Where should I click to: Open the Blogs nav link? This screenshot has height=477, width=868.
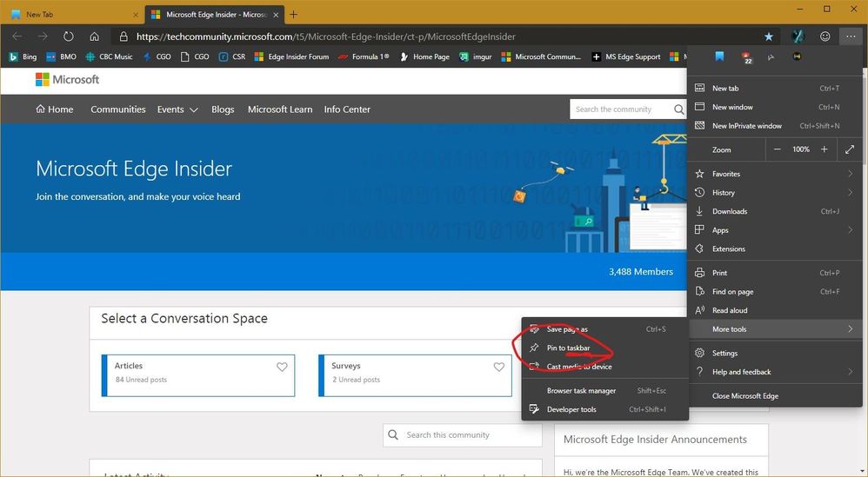(x=223, y=109)
